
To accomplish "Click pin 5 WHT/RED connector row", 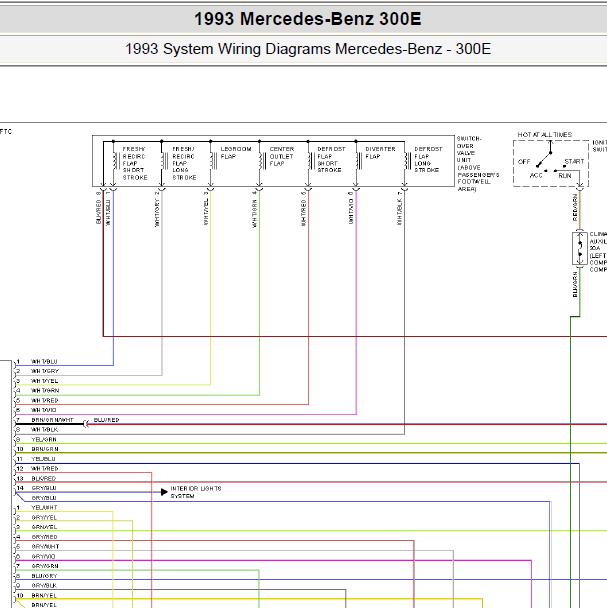I will (x=37, y=400).
